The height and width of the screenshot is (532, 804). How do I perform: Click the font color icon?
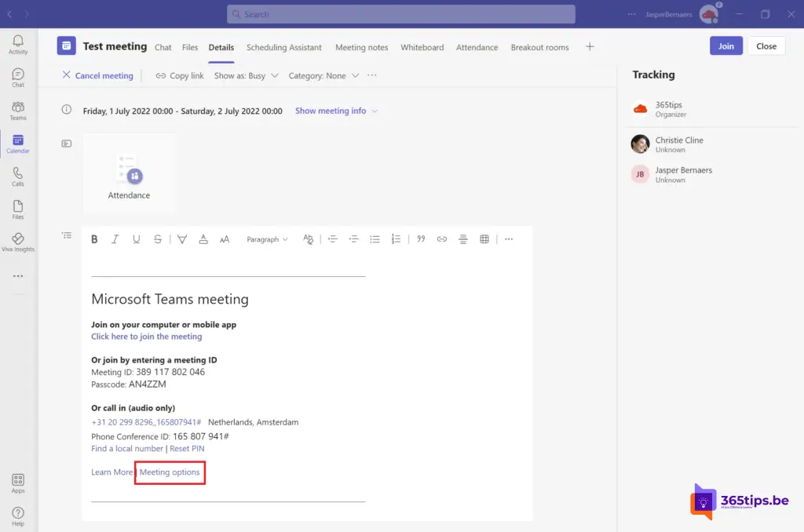203,239
